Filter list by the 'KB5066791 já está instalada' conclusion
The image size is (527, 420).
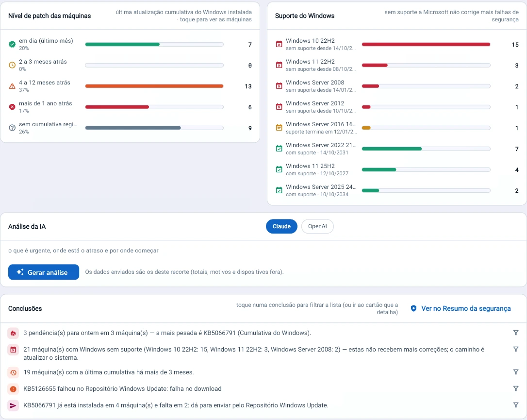515,405
